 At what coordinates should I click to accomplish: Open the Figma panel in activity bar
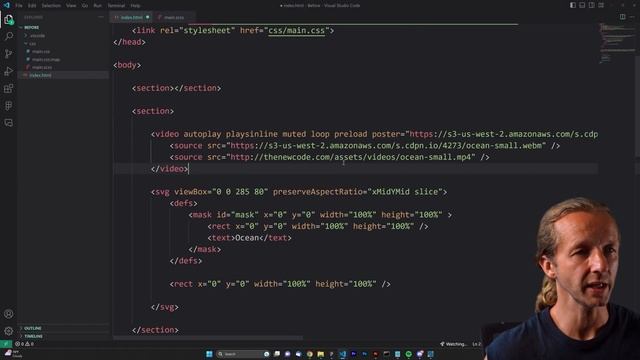click(9, 106)
